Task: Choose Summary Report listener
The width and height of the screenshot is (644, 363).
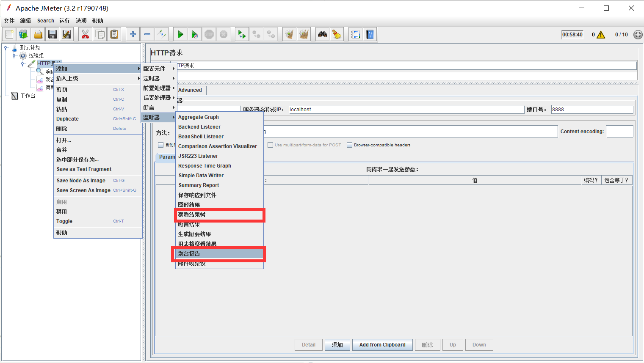Action: 219,185
